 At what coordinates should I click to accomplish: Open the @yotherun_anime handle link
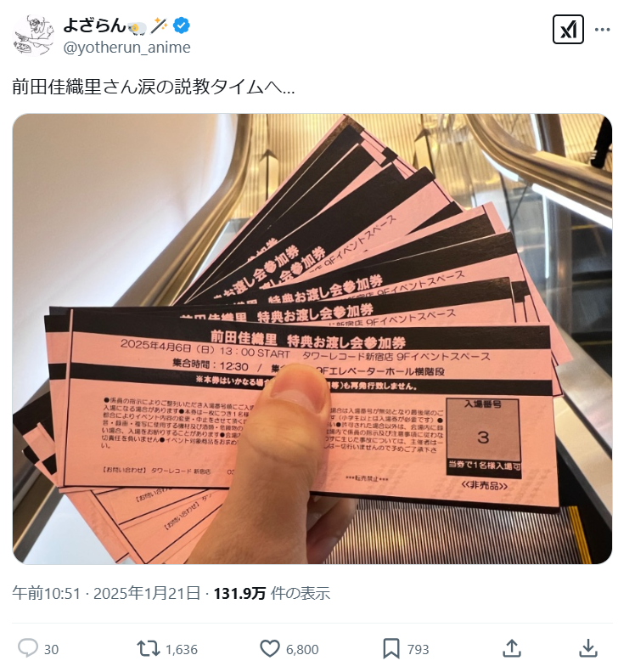(x=126, y=47)
